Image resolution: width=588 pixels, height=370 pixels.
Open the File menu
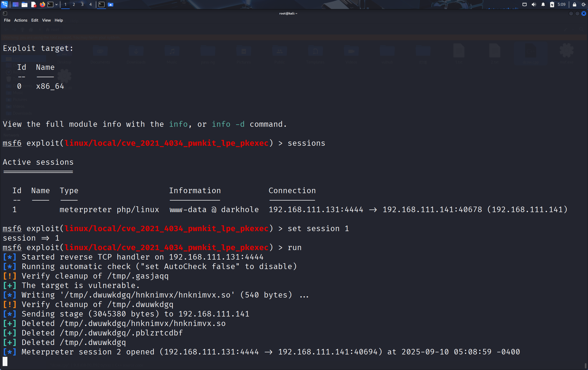(7, 20)
